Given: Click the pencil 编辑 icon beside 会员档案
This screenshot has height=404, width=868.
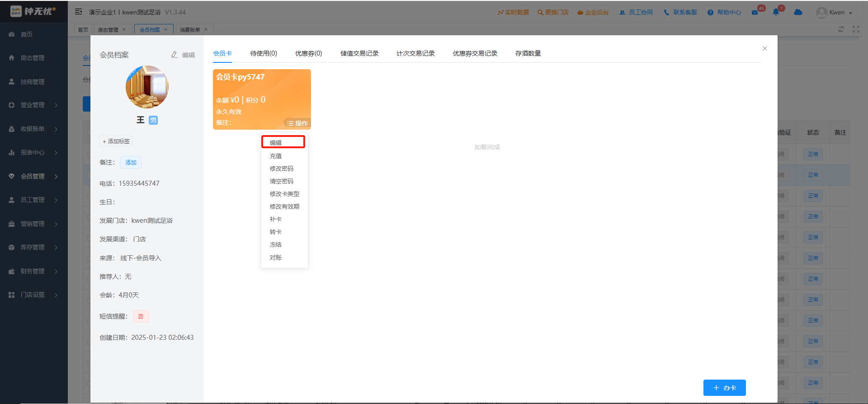Looking at the screenshot, I should click(175, 55).
